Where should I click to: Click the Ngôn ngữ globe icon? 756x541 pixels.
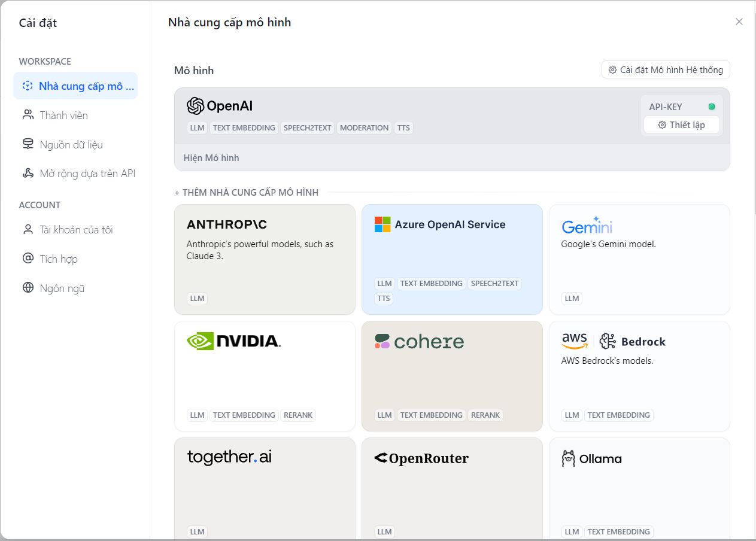point(28,288)
